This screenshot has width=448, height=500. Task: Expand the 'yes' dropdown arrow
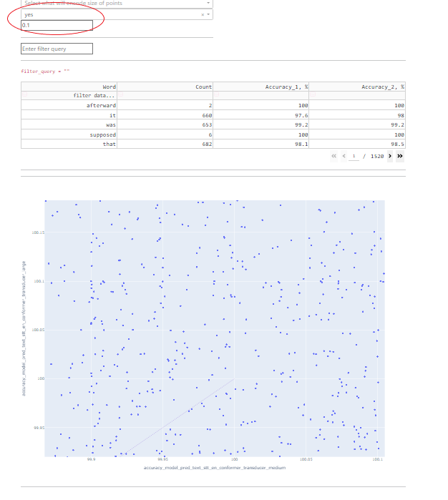click(208, 14)
